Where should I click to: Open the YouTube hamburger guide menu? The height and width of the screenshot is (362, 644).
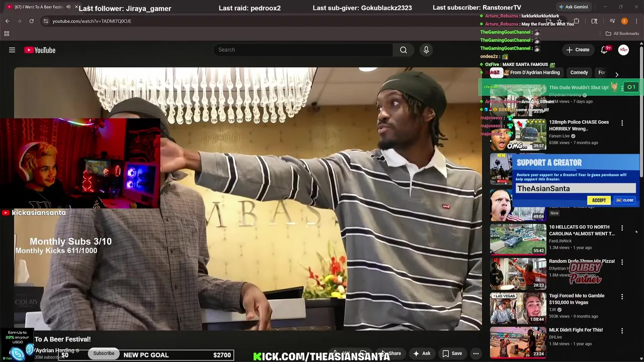point(12,50)
